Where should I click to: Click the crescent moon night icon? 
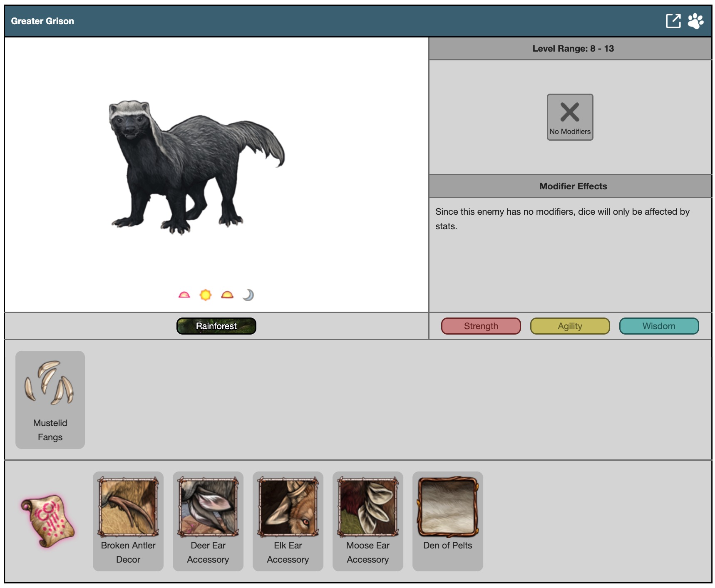pos(248,295)
